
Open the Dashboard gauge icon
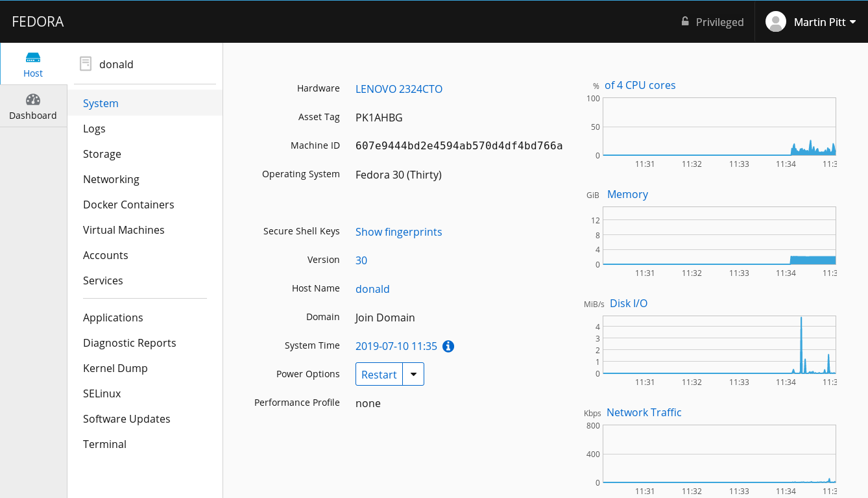click(x=33, y=100)
